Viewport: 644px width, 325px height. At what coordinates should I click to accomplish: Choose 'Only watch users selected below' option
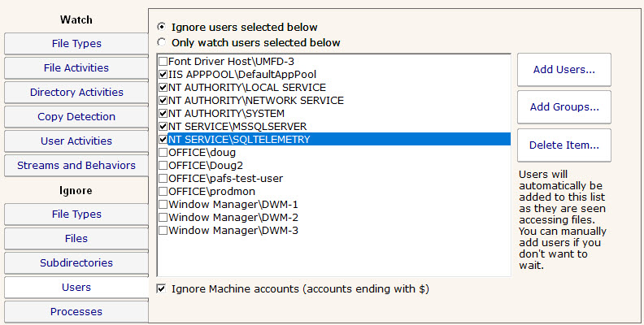162,42
